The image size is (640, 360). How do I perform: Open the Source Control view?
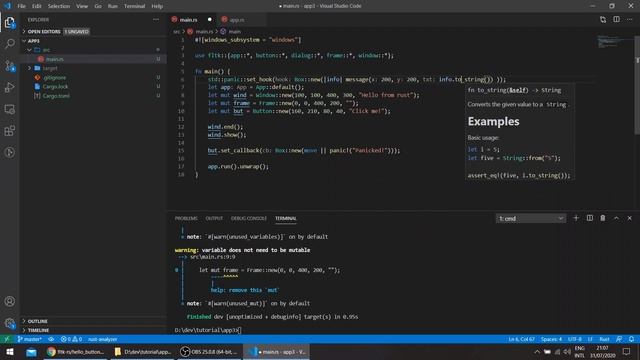click(10, 66)
